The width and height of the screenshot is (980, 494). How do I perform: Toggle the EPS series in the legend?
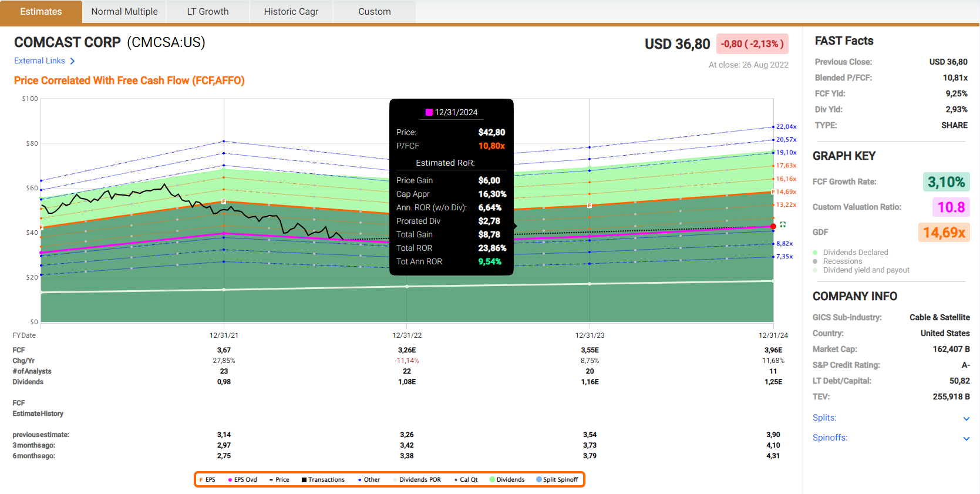click(207, 480)
